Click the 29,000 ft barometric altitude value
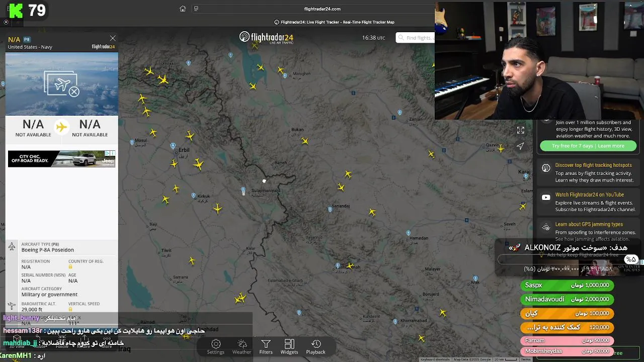644x362 pixels. 32,310
